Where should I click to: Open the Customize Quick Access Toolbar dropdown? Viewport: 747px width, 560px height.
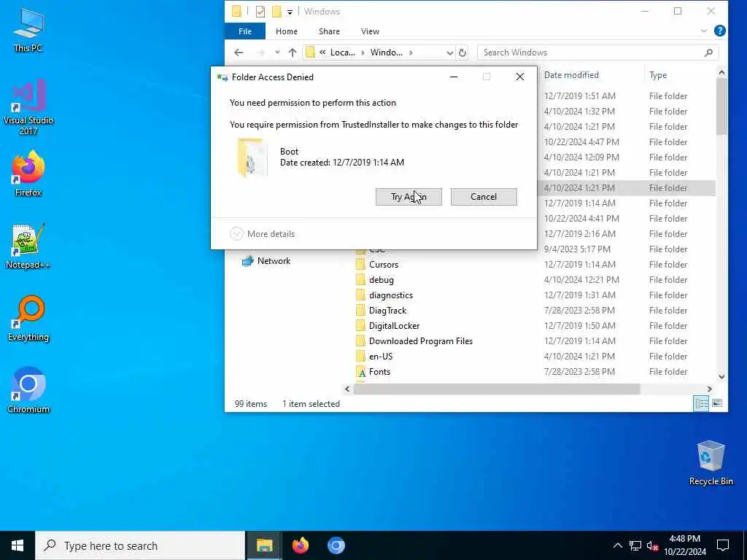290,12
